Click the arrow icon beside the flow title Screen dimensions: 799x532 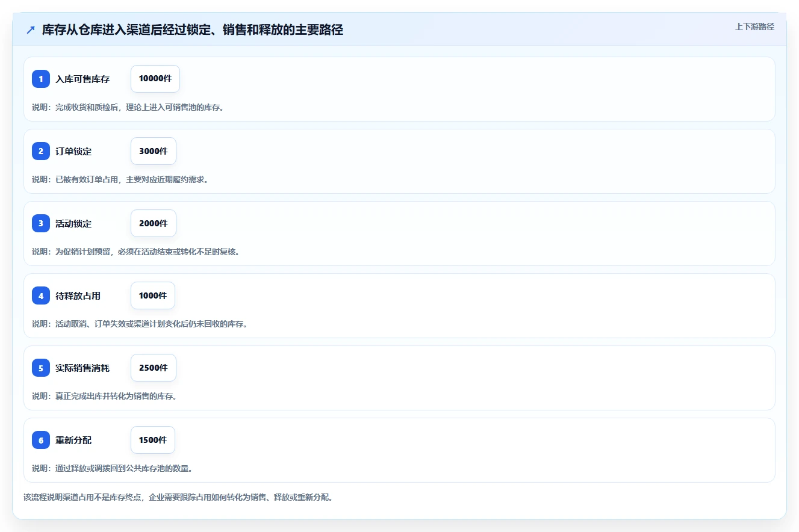pos(31,29)
